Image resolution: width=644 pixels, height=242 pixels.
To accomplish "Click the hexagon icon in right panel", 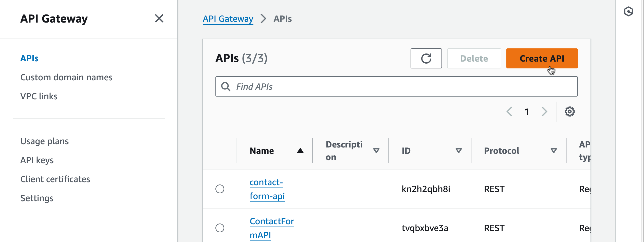I will [628, 12].
